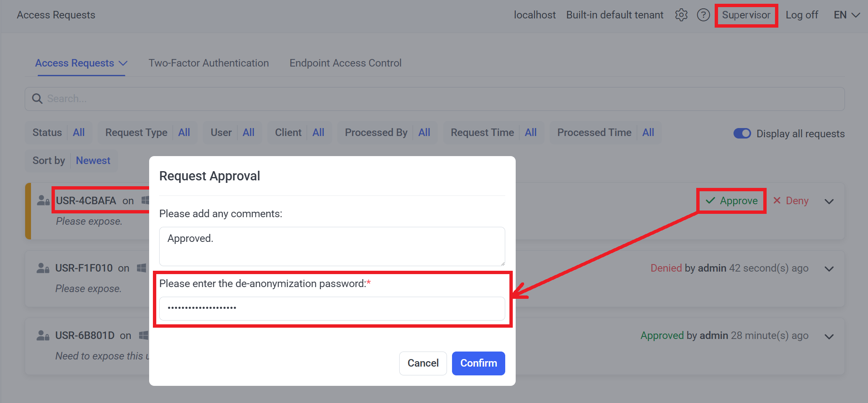The height and width of the screenshot is (403, 868).
Task: Click the help question mark icon
Action: [x=703, y=15]
